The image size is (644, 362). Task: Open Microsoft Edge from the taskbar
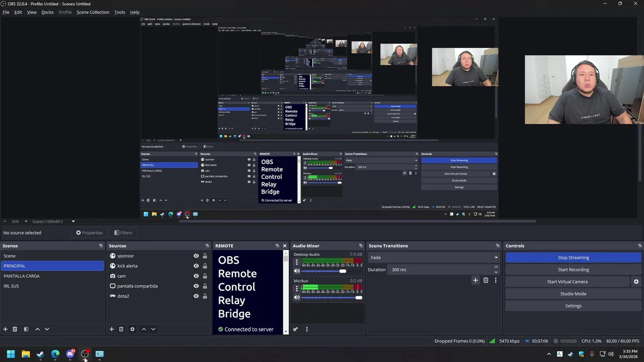click(x=55, y=354)
